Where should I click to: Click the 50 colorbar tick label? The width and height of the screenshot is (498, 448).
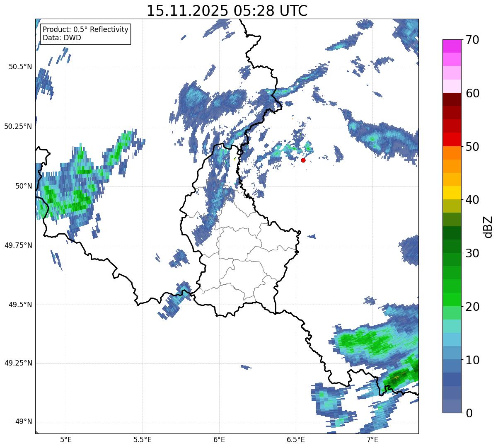coord(472,147)
